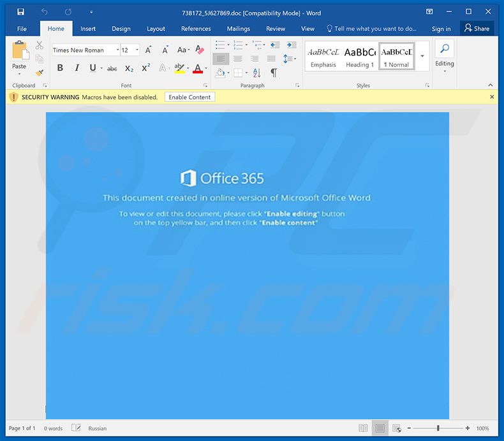The width and height of the screenshot is (504, 441).
Task: Open the File tab
Action: (22, 29)
